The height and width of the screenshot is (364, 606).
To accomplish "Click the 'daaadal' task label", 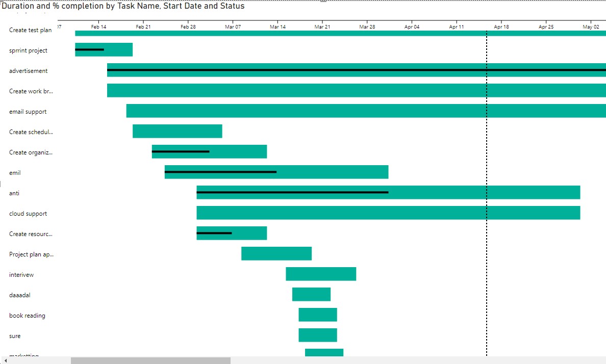I will tap(20, 295).
